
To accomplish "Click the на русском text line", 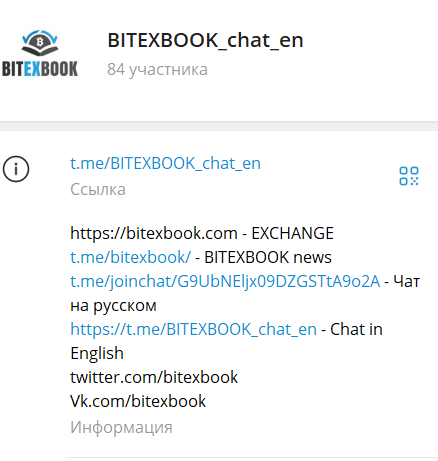I will [x=113, y=306].
